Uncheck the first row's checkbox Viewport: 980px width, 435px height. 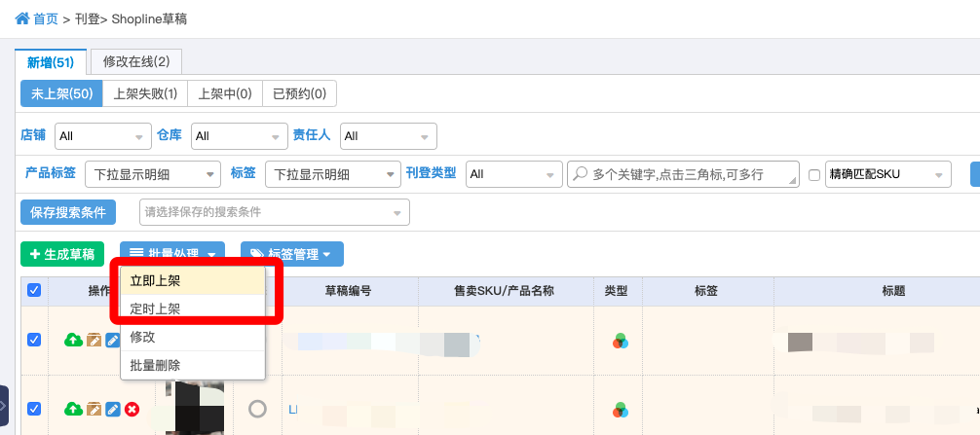click(x=34, y=340)
